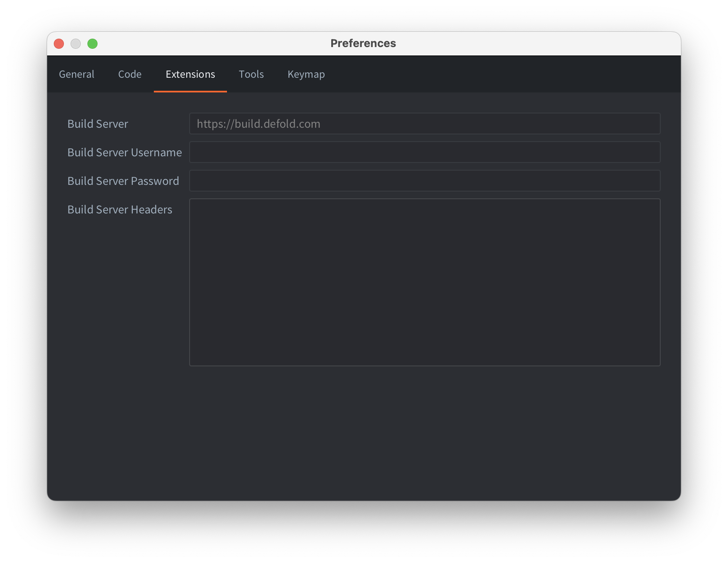Click the "Build Server" label

tap(98, 124)
